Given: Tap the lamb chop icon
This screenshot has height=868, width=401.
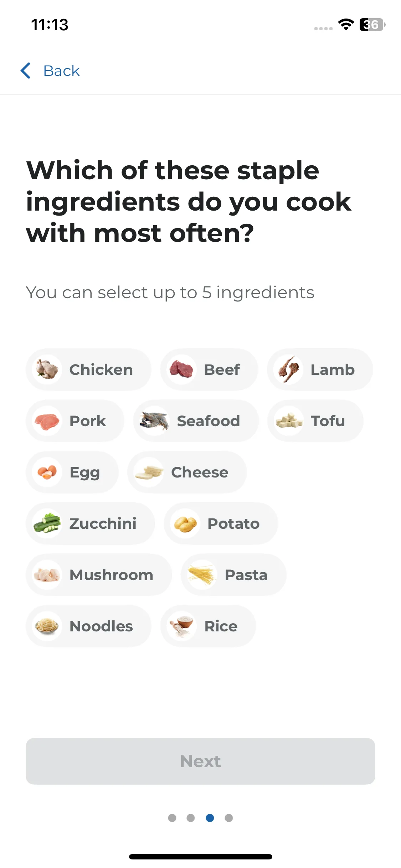Looking at the screenshot, I should tap(288, 370).
